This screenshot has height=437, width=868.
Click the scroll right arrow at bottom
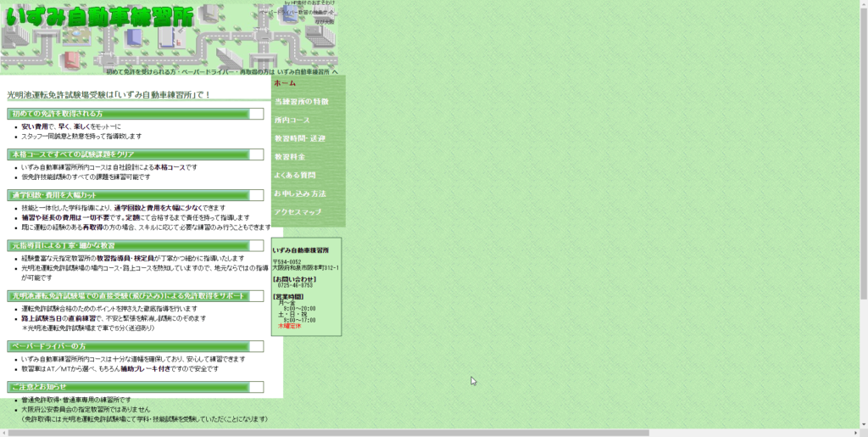point(854,433)
